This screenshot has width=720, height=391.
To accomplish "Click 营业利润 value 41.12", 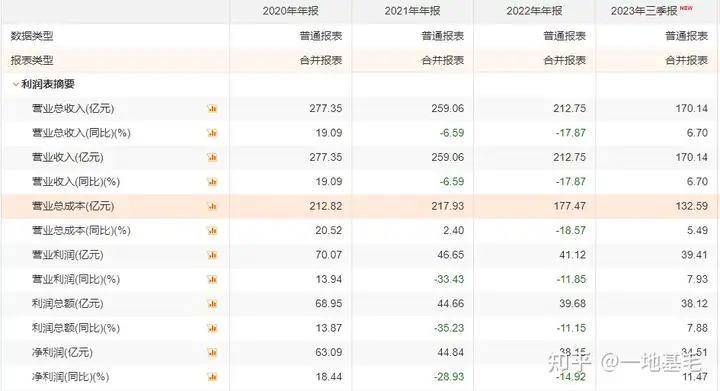I will pyautogui.click(x=573, y=255).
